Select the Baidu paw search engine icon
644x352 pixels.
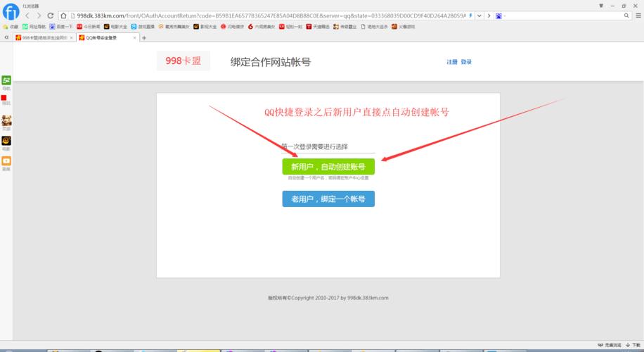click(x=498, y=15)
